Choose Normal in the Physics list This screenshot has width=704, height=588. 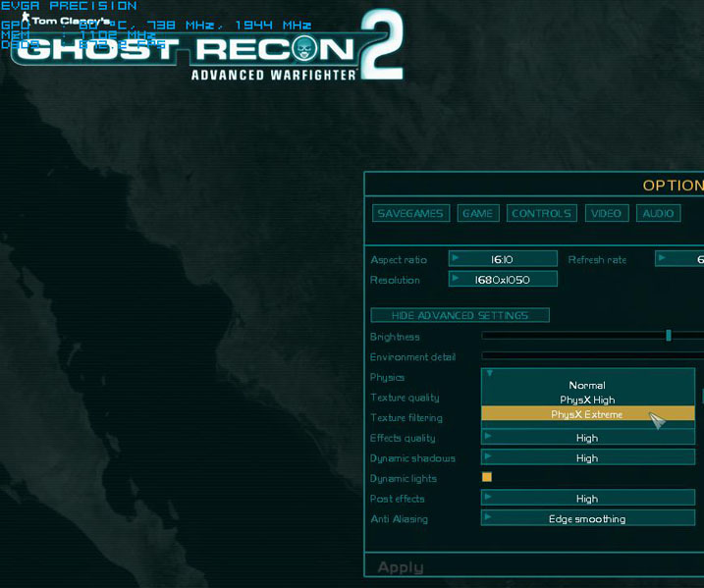[588, 385]
